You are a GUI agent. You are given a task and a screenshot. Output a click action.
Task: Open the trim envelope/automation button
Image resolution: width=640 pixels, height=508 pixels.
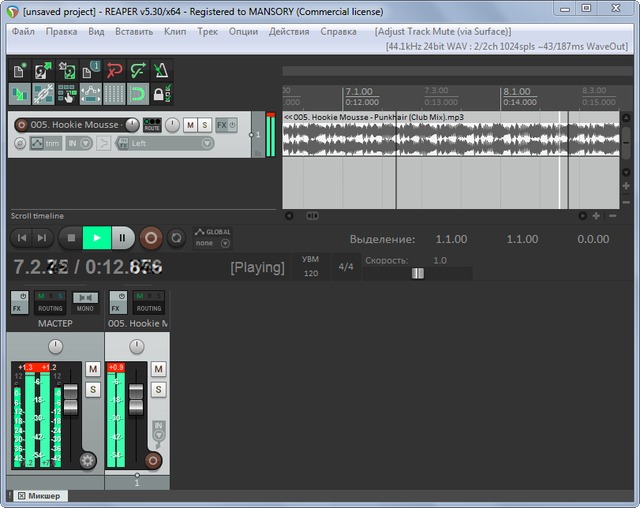[45, 143]
